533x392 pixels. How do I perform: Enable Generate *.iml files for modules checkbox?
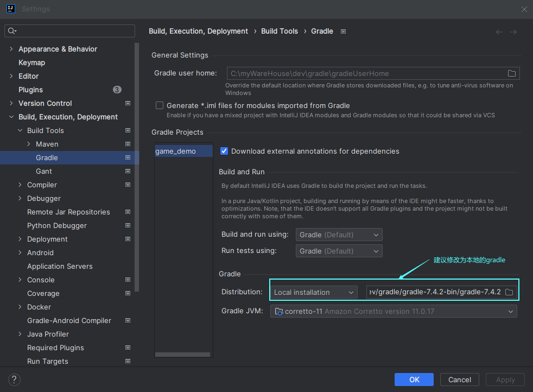click(x=160, y=106)
